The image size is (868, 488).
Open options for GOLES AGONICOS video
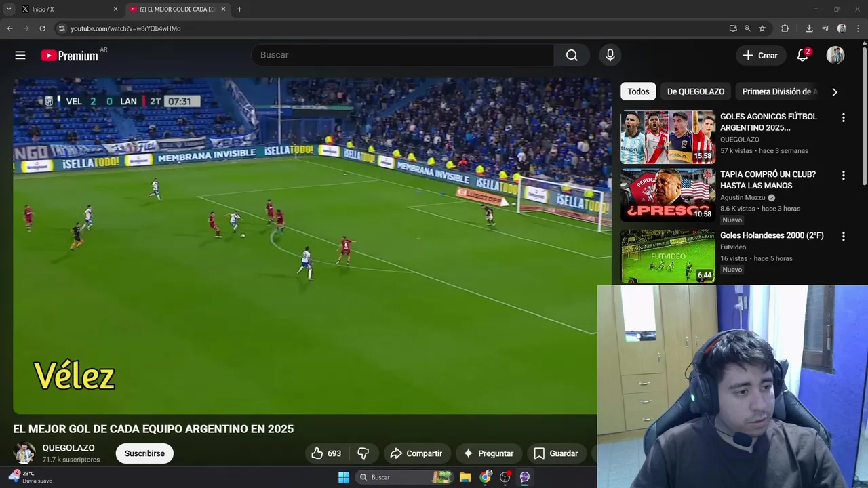[844, 117]
